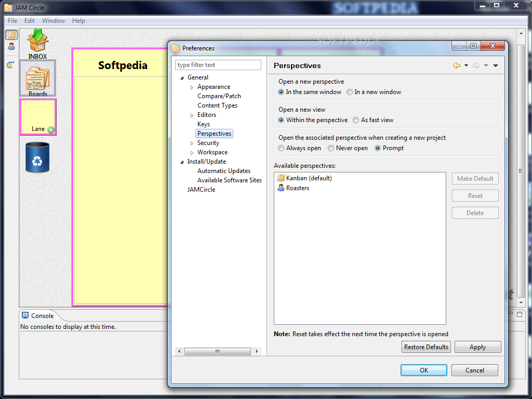
Task: Open back history dropdown arrow
Action: 466,65
